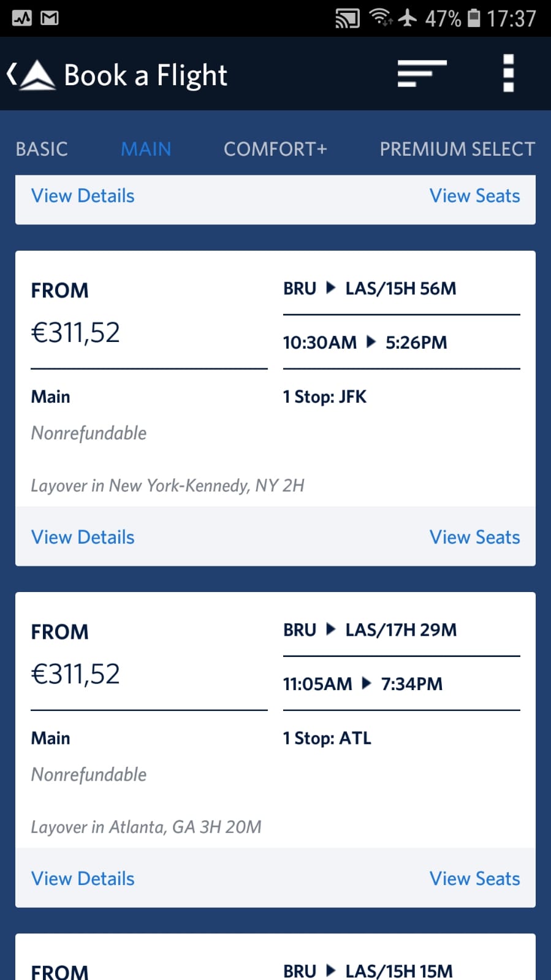View Seats for the JFK layover flight
Image resolution: width=551 pixels, height=980 pixels.
point(474,537)
